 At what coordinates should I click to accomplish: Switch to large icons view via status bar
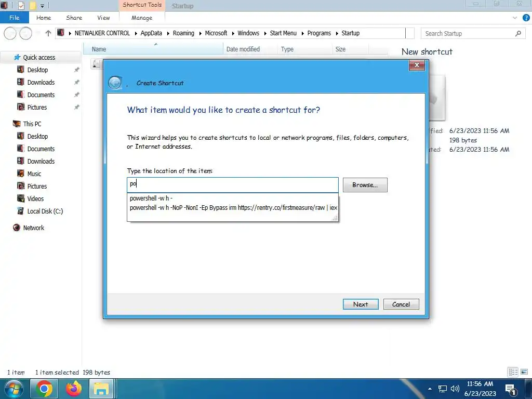[x=524, y=372]
